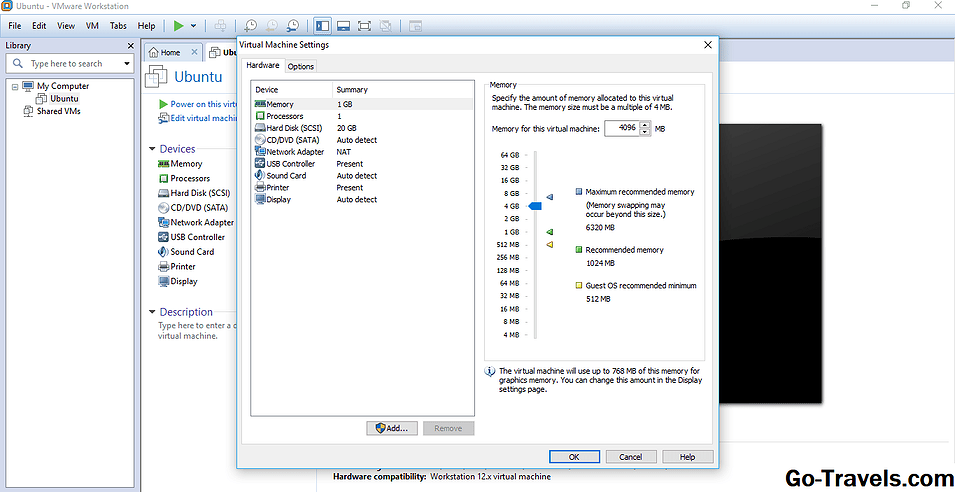955x492 pixels.
Task: Select the Display device in settings list
Action: click(278, 200)
